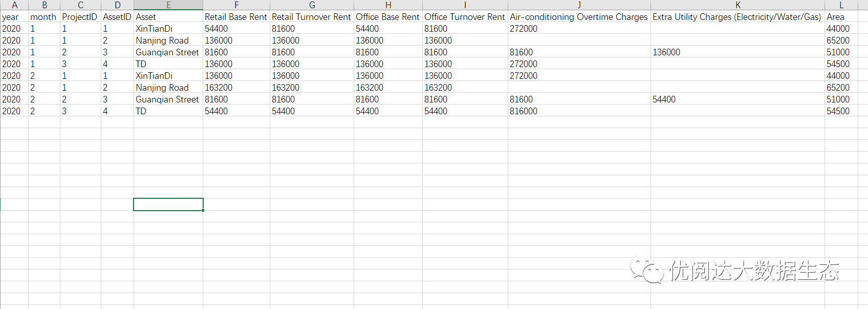Click the Extra Utility cell with 136000
Image resolution: width=868 pixels, height=309 pixels.
coord(737,52)
